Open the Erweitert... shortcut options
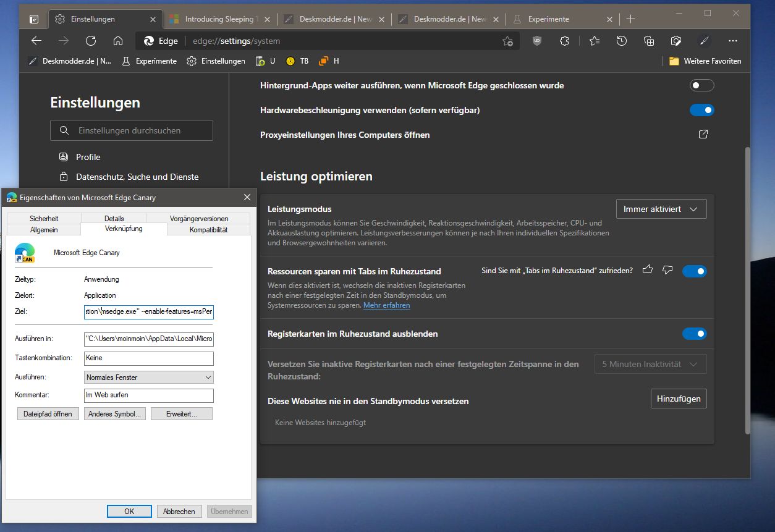This screenshot has width=775, height=532. click(x=182, y=414)
